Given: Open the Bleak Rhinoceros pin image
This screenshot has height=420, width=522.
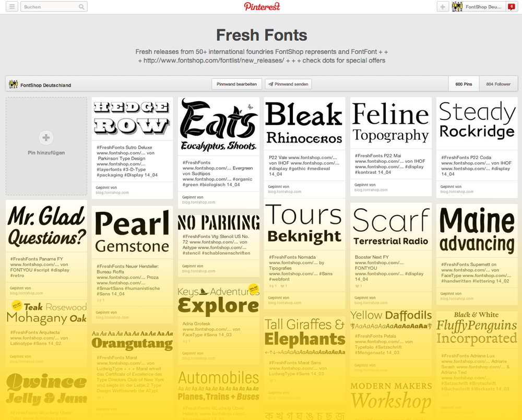Looking at the screenshot, I should (305, 124).
